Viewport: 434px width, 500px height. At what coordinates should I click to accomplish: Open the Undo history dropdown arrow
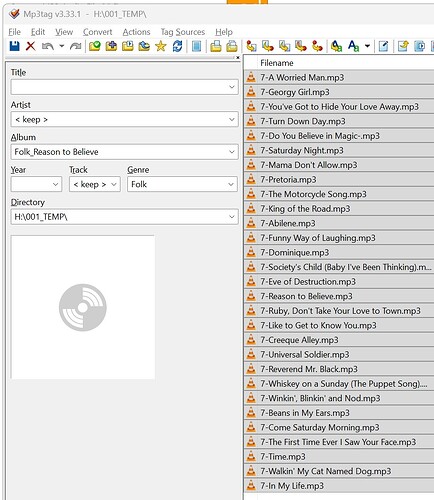(62, 46)
